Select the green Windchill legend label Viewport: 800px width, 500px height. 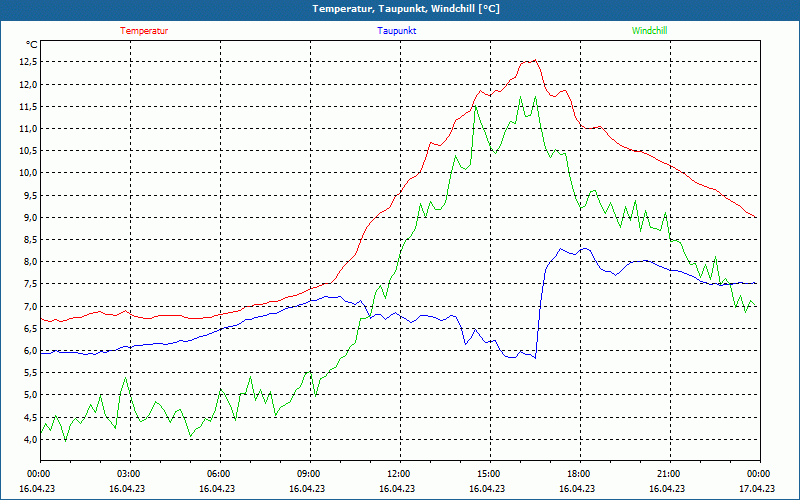[649, 31]
